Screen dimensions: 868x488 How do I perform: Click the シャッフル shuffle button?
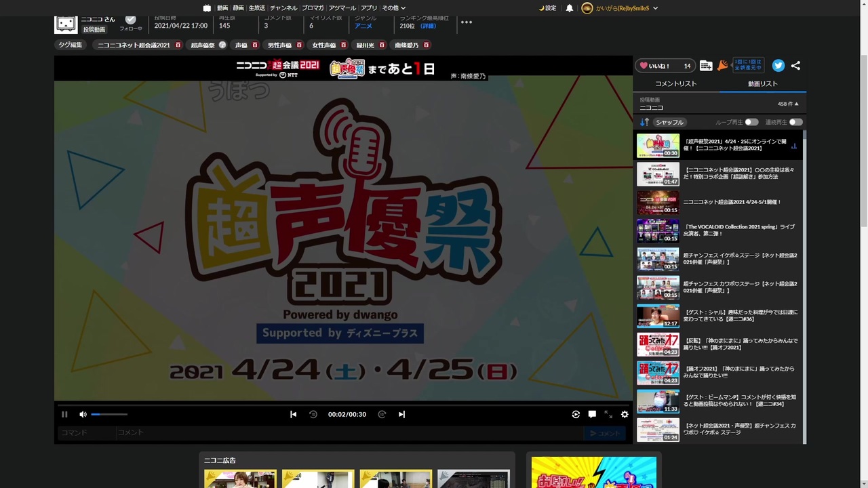point(669,122)
